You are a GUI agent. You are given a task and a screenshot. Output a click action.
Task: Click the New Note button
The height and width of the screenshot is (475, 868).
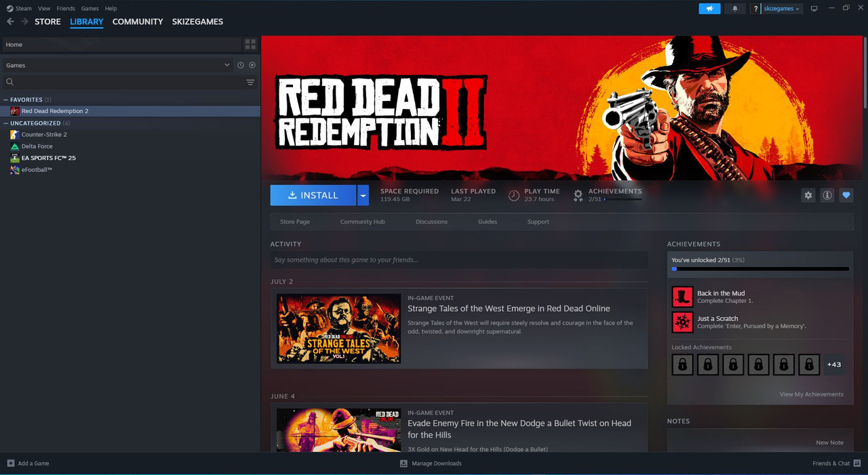tap(829, 442)
